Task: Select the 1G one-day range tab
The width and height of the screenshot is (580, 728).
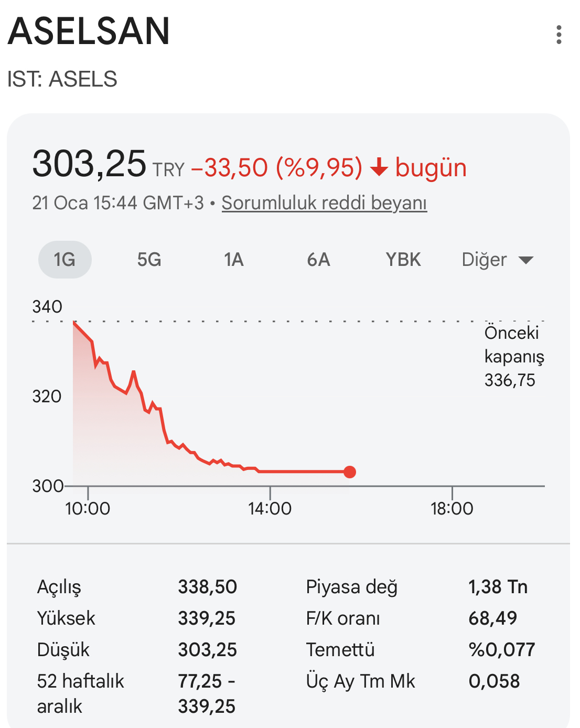Action: click(x=65, y=260)
